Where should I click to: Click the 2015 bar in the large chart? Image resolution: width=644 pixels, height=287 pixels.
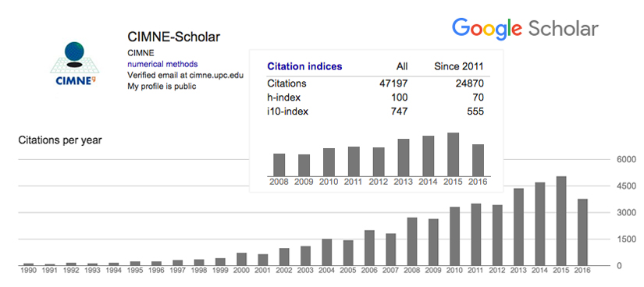pyautogui.click(x=561, y=221)
